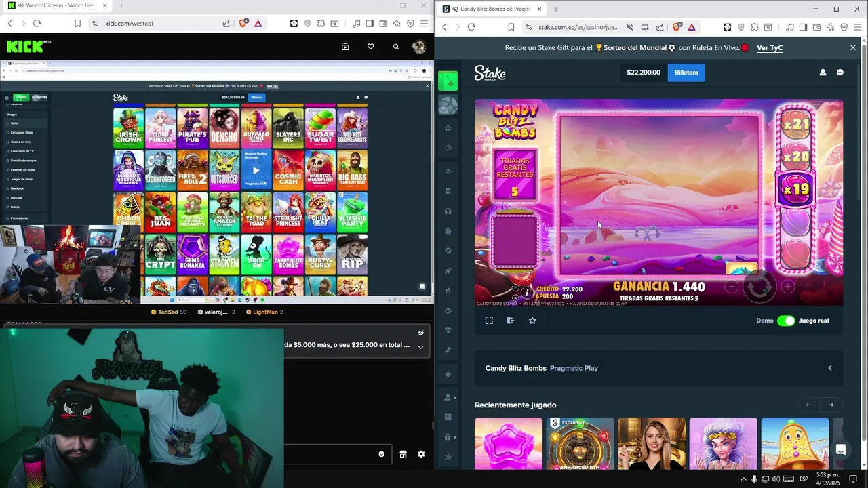Open the volume control in system tray
Viewport: 868px width, 488px height.
[x=776, y=479]
